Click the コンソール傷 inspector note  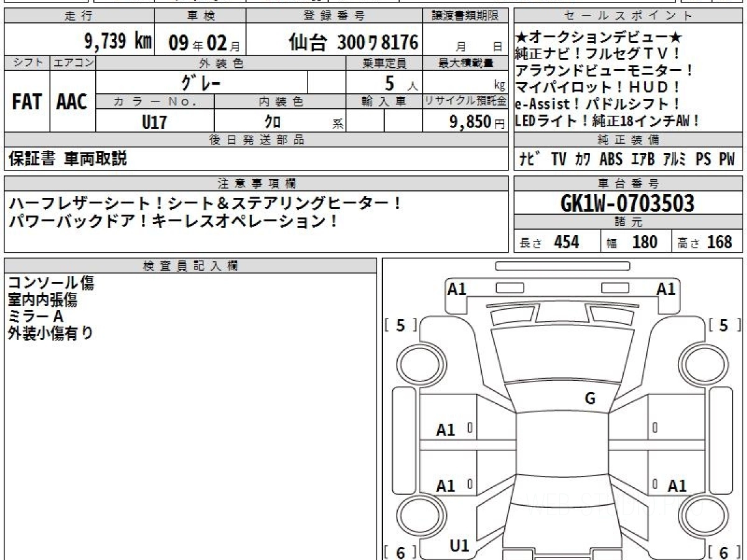point(51,284)
